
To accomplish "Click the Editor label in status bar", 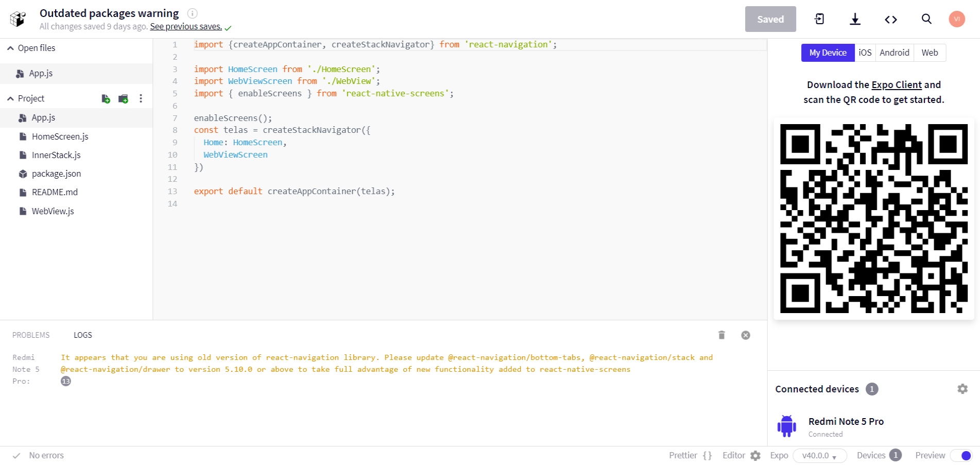I will pos(733,456).
